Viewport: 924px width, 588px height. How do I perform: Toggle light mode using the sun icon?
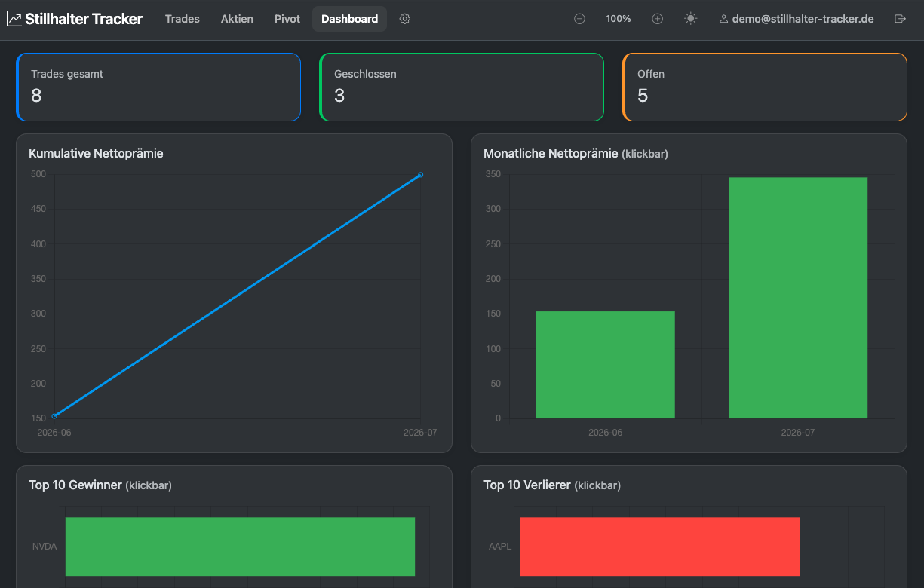pyautogui.click(x=690, y=19)
